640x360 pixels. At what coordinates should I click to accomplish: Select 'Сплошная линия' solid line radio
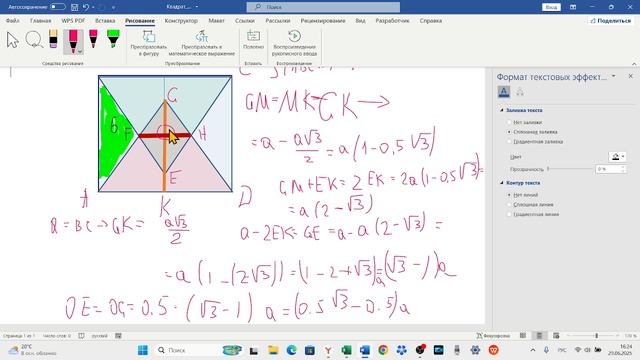509,204
